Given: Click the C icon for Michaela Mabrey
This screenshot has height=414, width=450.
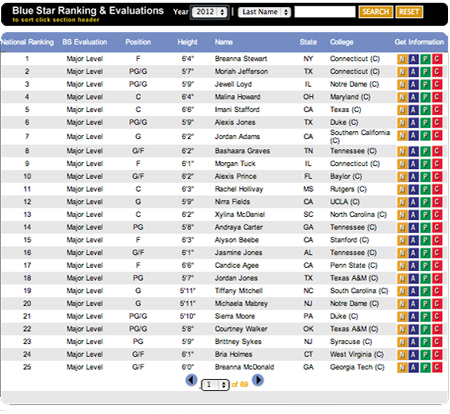Looking at the screenshot, I should click(x=437, y=304).
